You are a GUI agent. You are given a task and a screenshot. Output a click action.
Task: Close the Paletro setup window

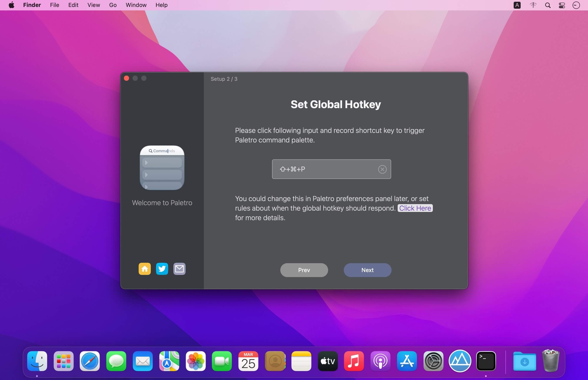126,78
